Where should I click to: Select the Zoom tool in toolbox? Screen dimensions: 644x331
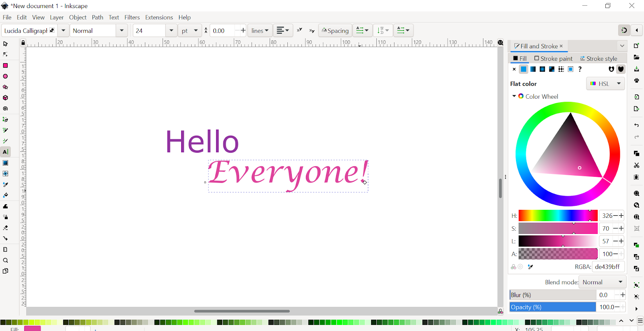pos(5,261)
